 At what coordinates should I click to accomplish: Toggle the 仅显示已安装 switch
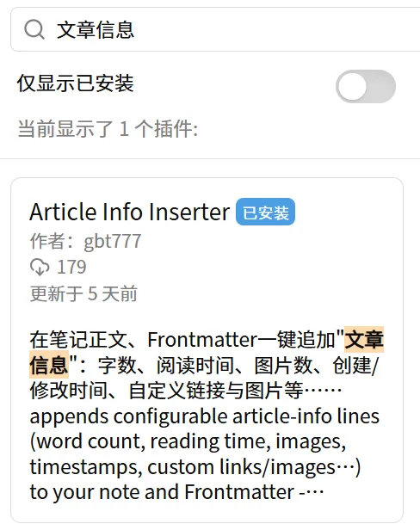pyautogui.click(x=366, y=86)
